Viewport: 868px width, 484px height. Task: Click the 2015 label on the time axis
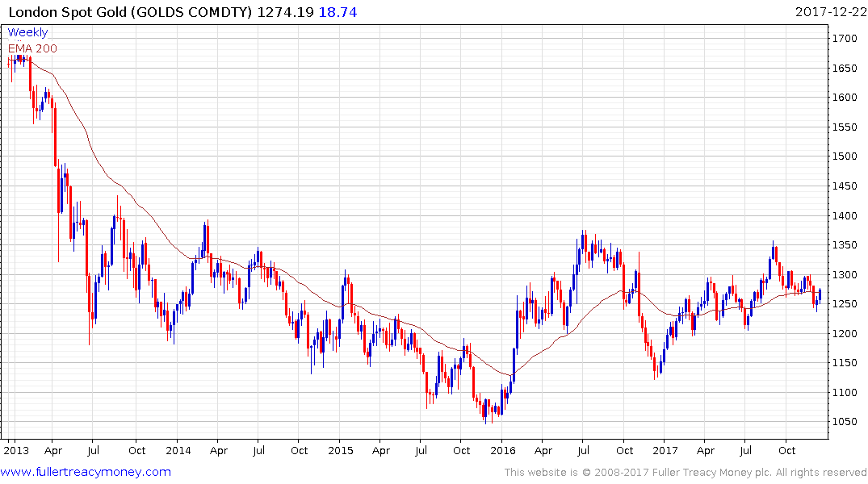(341, 450)
